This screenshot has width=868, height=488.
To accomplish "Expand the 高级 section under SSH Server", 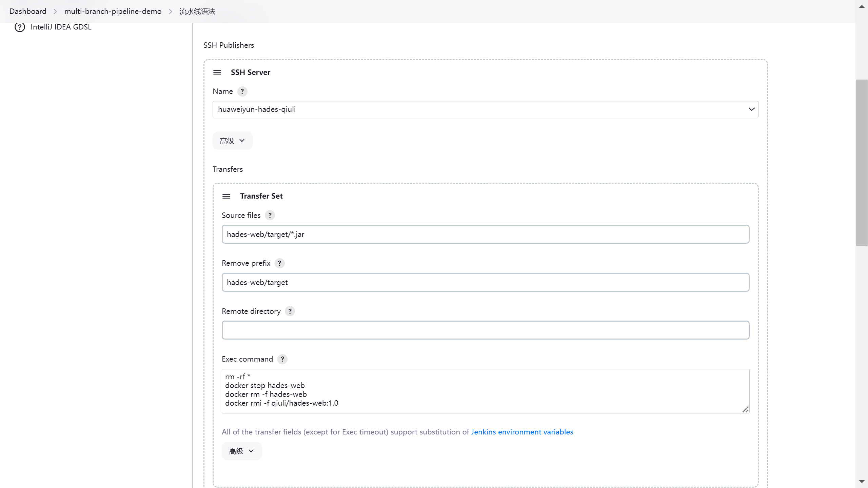I will click(x=233, y=141).
